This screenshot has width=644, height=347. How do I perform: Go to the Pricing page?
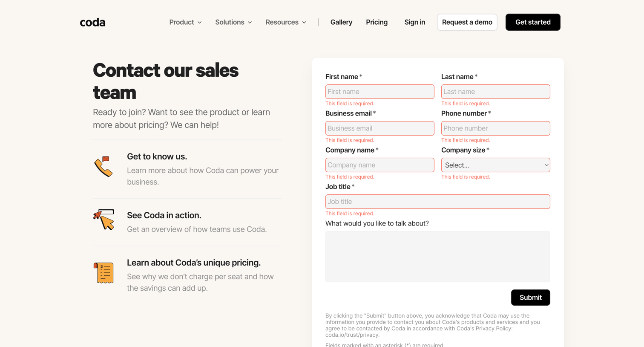pos(377,22)
